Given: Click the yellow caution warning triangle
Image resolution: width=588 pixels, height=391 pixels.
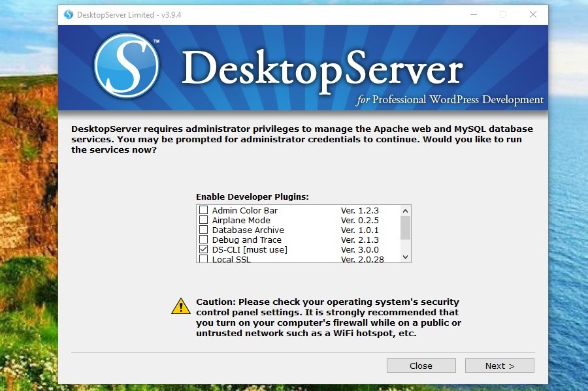Looking at the screenshot, I should tap(180, 307).
